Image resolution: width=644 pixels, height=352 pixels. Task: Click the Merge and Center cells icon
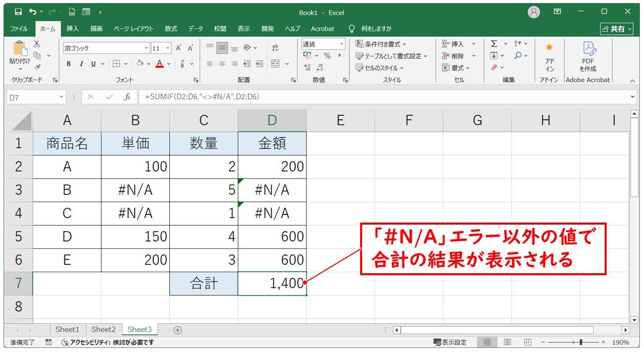pyautogui.click(x=276, y=64)
